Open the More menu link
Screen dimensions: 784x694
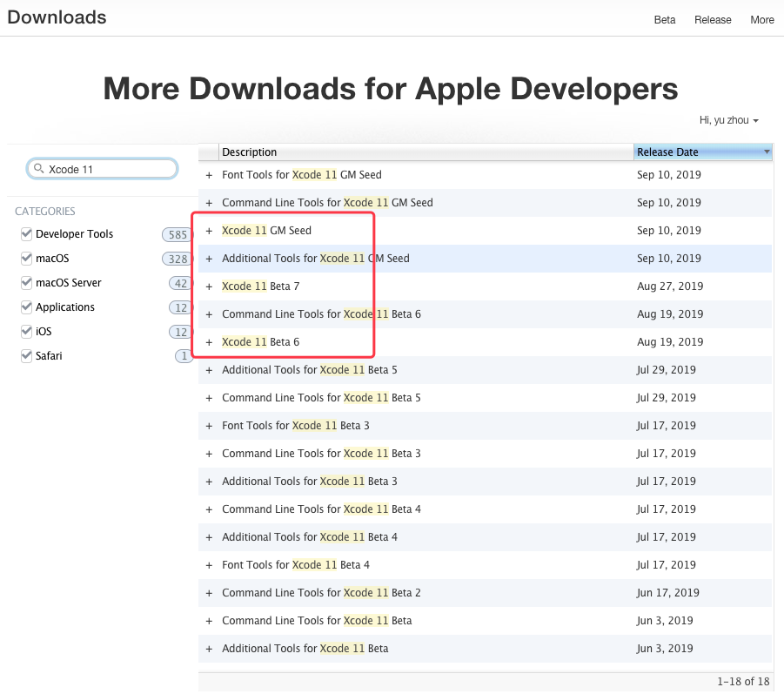(761, 19)
